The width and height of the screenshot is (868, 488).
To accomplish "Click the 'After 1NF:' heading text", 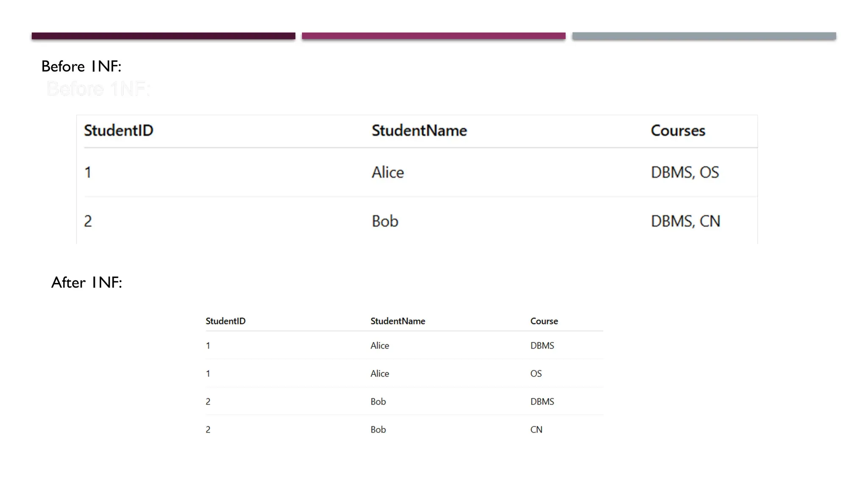I will [87, 283].
